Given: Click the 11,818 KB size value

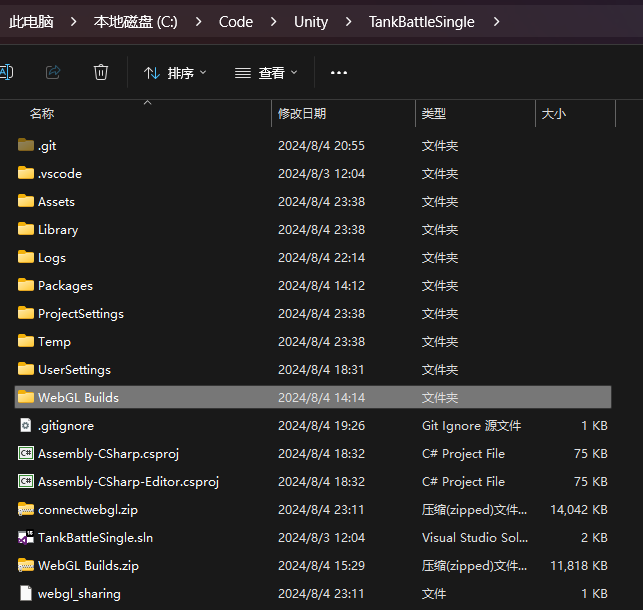Looking at the screenshot, I should 579,566.
